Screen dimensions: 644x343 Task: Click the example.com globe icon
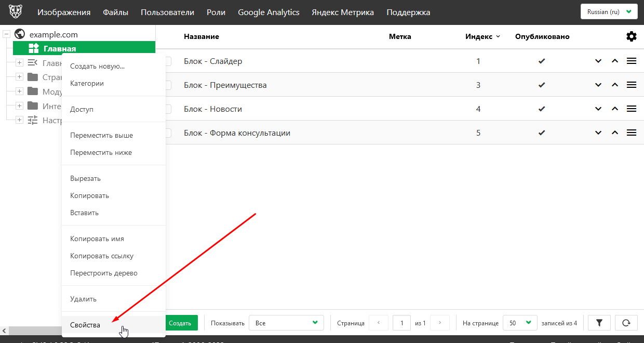click(x=20, y=34)
